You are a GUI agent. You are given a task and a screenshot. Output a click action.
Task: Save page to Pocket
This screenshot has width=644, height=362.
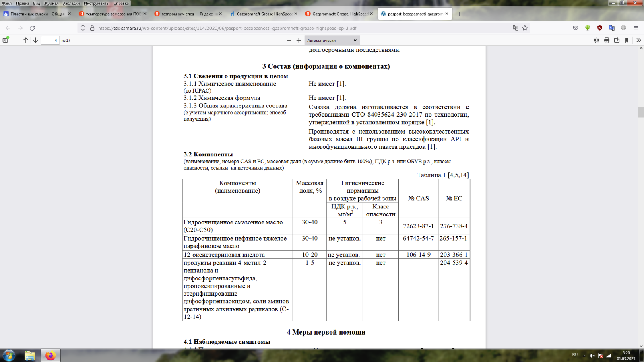coord(576,28)
